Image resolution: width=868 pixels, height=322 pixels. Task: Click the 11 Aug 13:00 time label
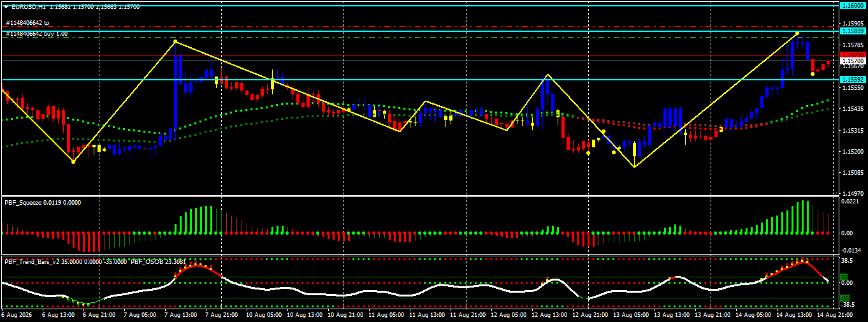click(x=426, y=315)
